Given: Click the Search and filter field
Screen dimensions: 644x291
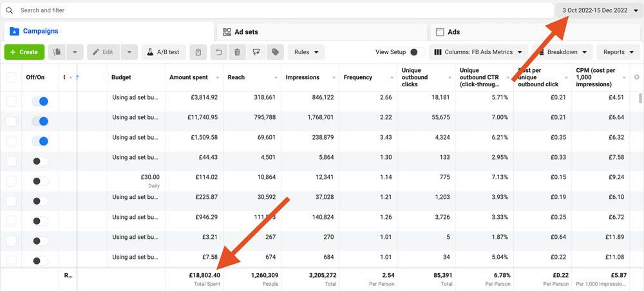Looking at the screenshot, I should (277, 10).
